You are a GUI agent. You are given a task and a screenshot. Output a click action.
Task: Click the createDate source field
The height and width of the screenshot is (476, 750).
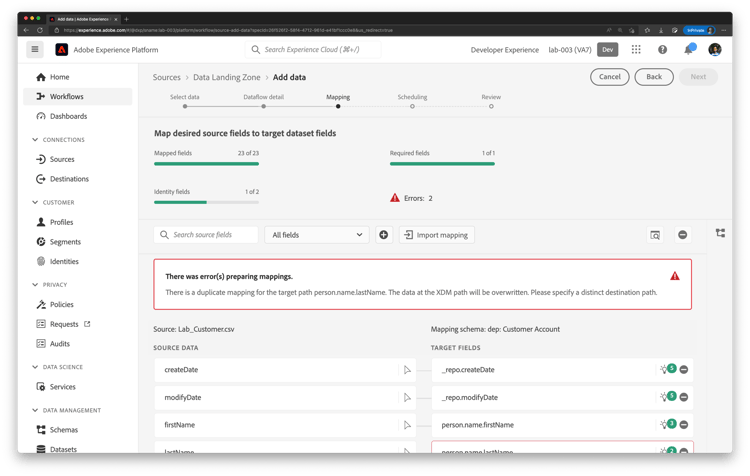click(285, 370)
